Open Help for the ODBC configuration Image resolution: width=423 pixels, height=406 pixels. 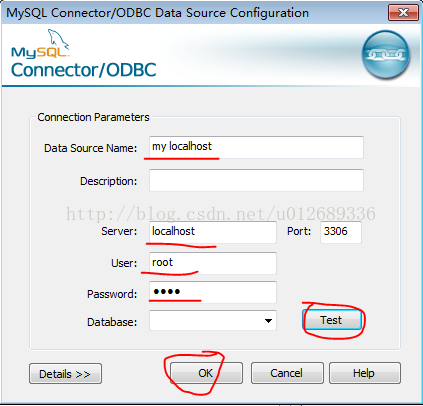365,373
